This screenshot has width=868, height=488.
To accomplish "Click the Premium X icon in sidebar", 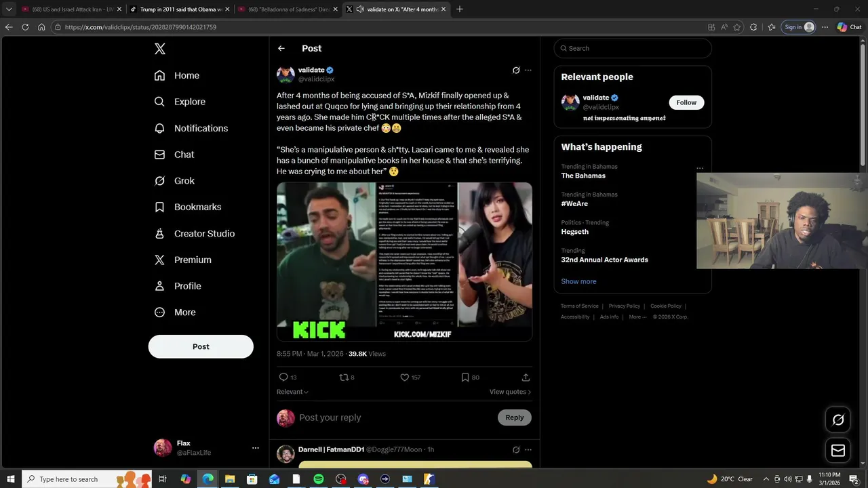I will click(x=159, y=260).
